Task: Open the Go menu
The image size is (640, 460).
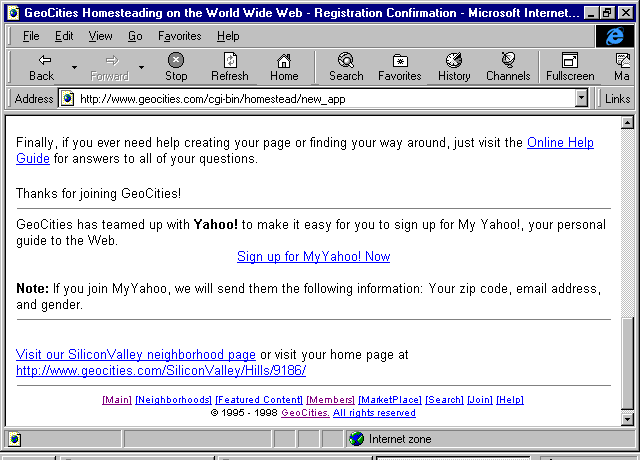Action: tap(135, 36)
